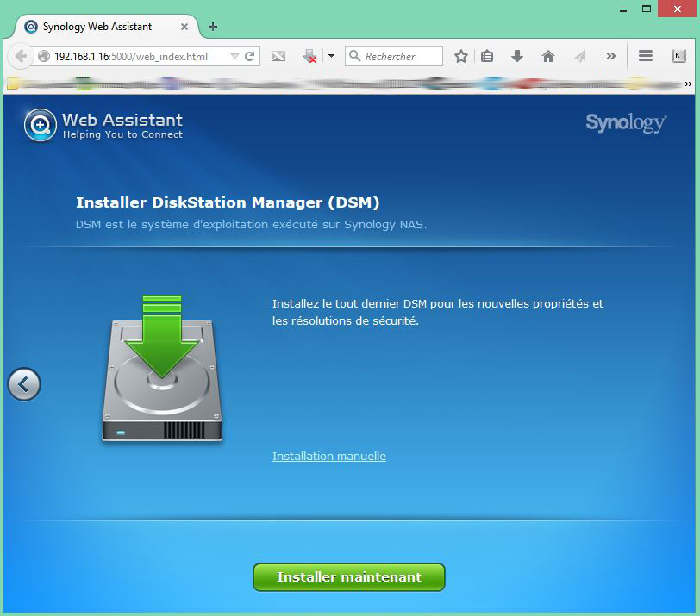Screen dimensions: 700x616
Task: Open the Installation manuelle link
Action: click(329, 456)
